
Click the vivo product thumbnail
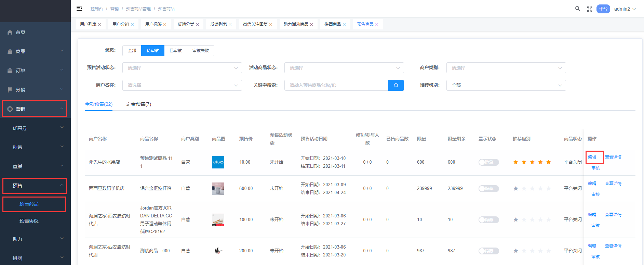pos(218,162)
